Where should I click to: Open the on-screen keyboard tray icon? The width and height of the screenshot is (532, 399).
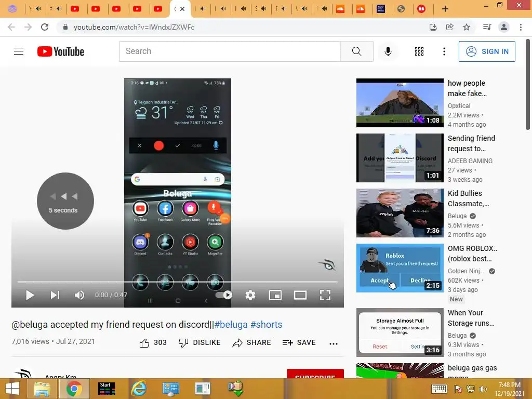[439, 389]
